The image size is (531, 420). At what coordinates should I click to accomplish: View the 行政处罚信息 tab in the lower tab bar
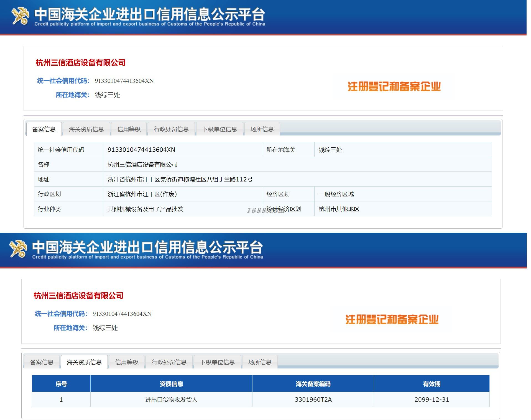coord(169,362)
